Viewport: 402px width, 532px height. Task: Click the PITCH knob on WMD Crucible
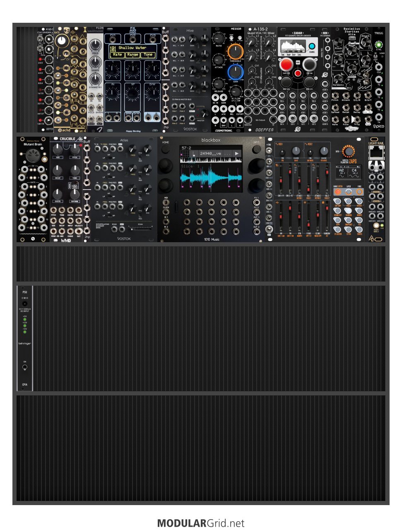pos(75,149)
